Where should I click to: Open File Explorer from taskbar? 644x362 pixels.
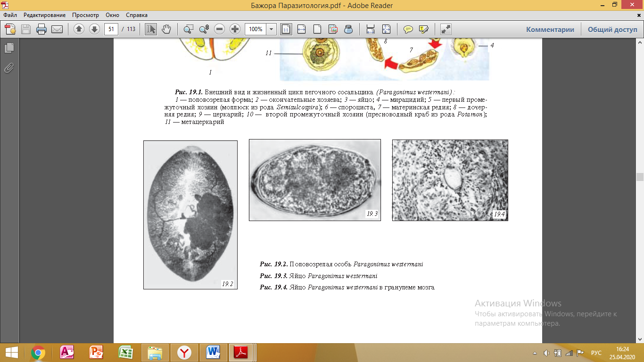click(155, 353)
